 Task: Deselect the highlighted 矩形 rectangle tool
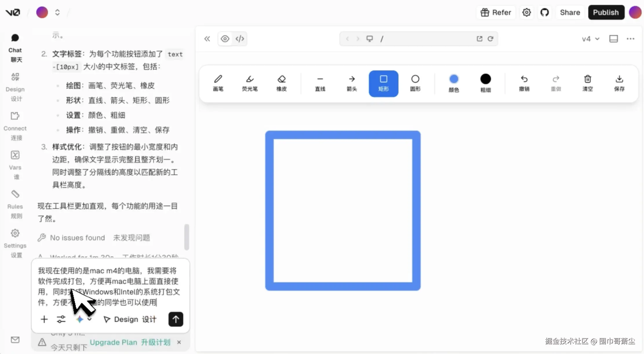click(383, 83)
